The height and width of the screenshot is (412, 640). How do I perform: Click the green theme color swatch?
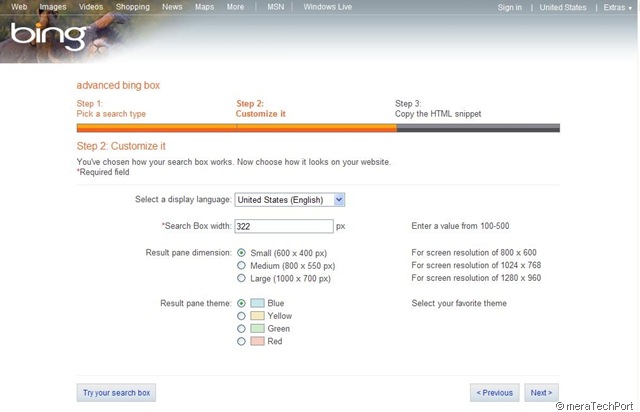(x=257, y=328)
